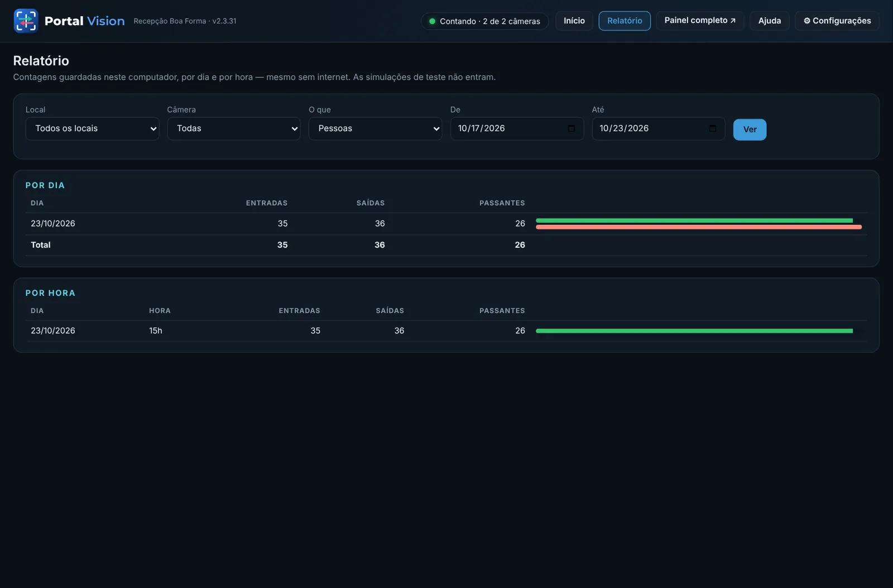
Task: Click the Portal Vision logo icon
Action: tap(26, 21)
